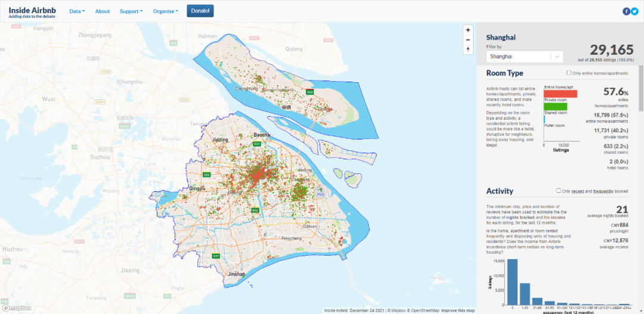The height and width of the screenshot is (314, 644).
Task: Click "11,731 (40.2%)" private rooms value
Action: point(611,131)
